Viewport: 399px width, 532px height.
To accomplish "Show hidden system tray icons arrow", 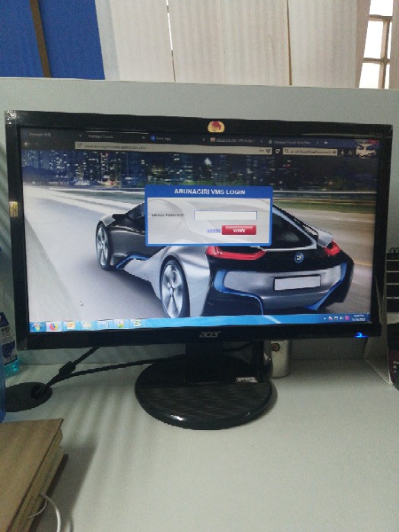I will [x=325, y=318].
